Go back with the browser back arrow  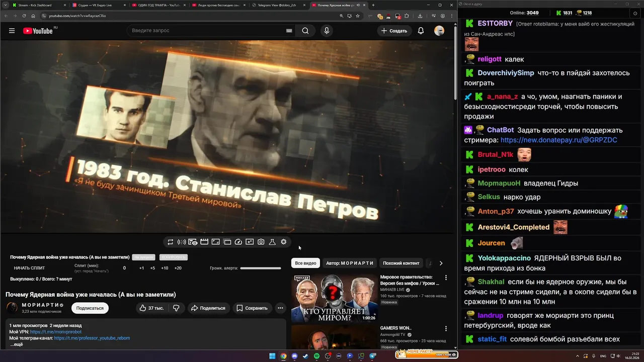coord(6,16)
